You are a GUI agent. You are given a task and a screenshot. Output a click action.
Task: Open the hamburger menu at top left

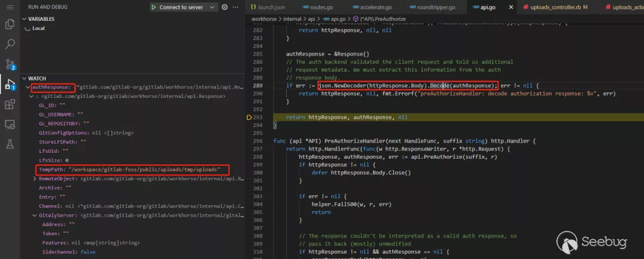[10, 7]
